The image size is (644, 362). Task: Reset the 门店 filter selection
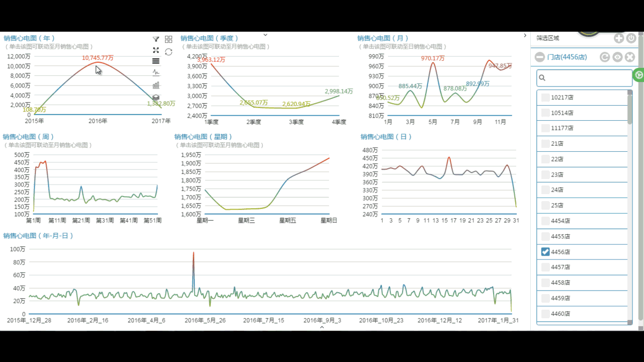coord(605,57)
